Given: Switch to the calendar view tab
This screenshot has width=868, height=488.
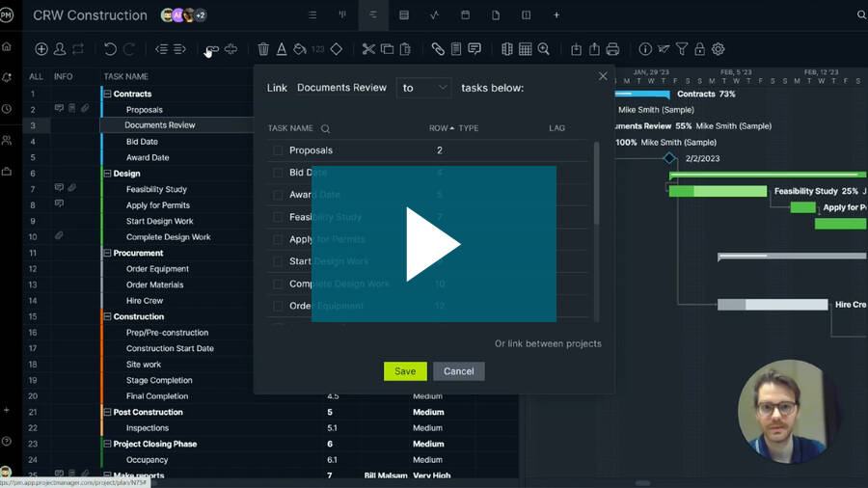Looking at the screenshot, I should [x=465, y=14].
